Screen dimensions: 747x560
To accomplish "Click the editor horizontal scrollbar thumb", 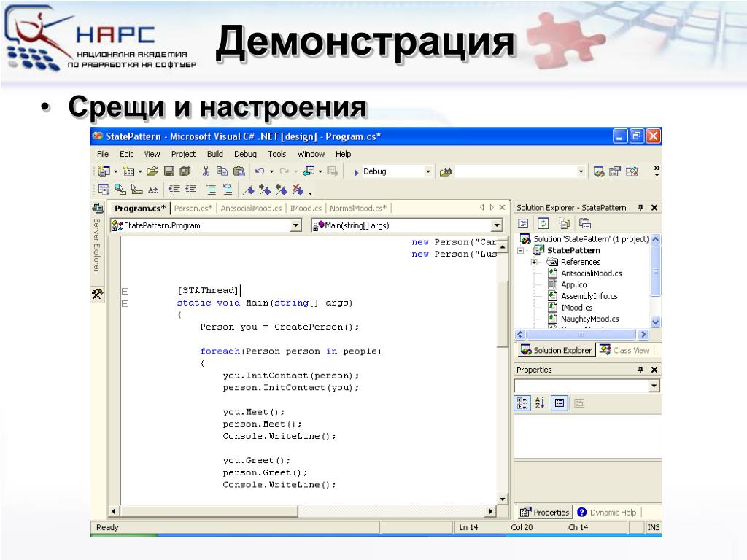I will point(209,511).
